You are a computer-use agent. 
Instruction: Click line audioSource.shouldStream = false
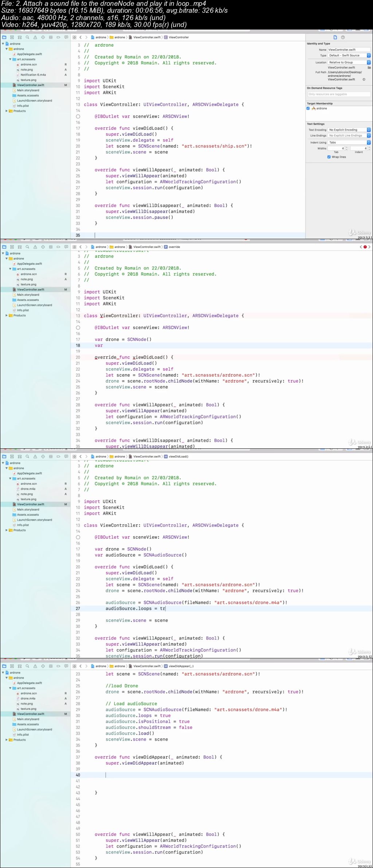149,727
